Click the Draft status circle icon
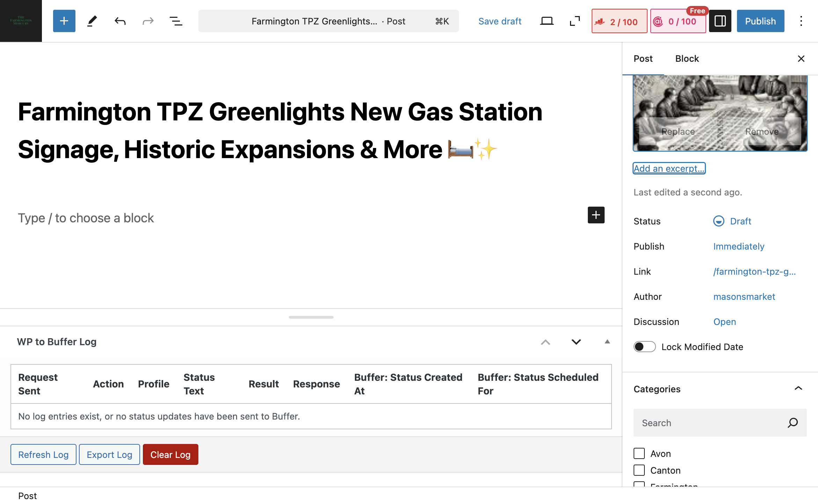 718,221
